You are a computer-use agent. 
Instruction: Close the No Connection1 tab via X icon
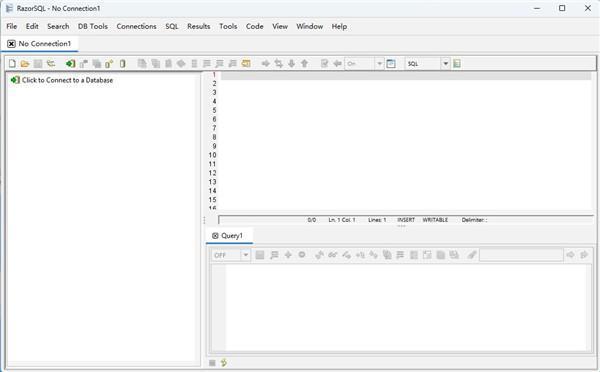click(11, 44)
